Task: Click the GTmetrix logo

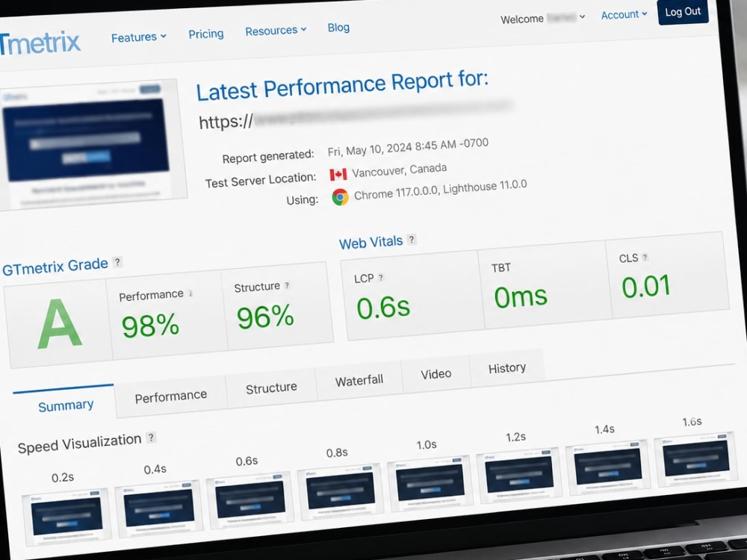Action: click(x=40, y=43)
